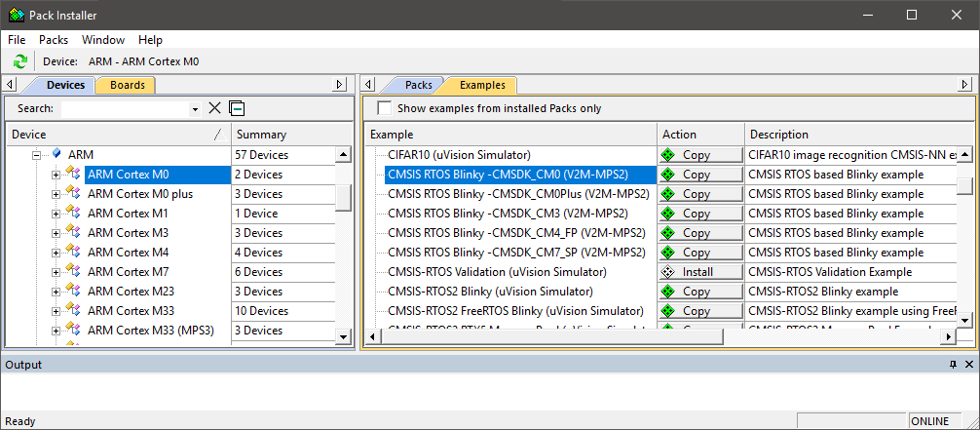Open the device Search dropdown arrow
Screen dimensions: 980x430
pyautogui.click(x=195, y=109)
